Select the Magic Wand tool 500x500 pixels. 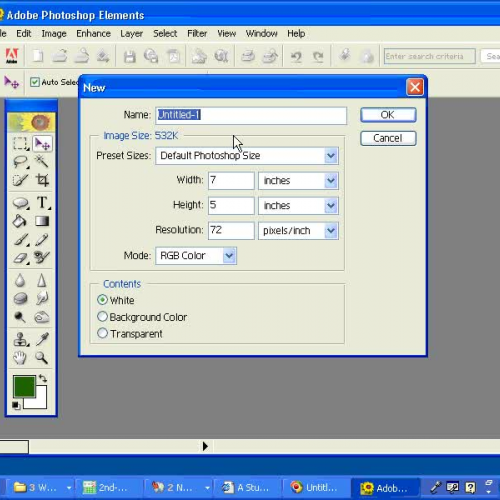pyautogui.click(x=42, y=162)
